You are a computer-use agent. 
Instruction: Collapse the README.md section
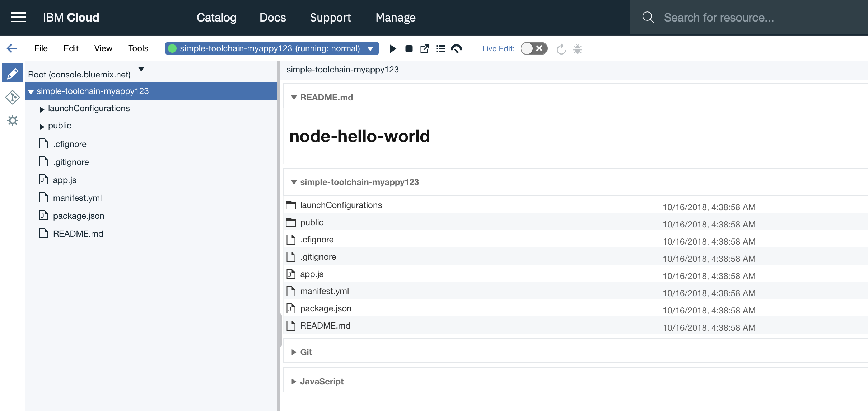pos(294,98)
